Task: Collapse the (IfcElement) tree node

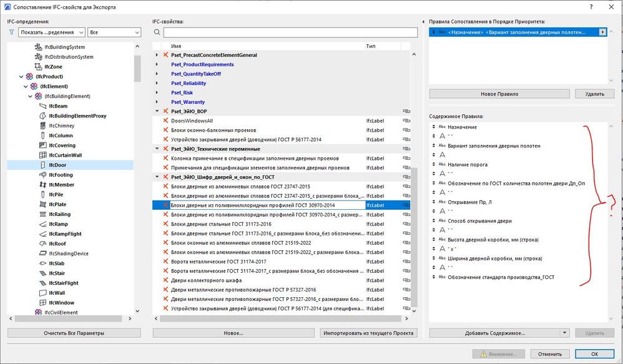Action: click(x=26, y=86)
